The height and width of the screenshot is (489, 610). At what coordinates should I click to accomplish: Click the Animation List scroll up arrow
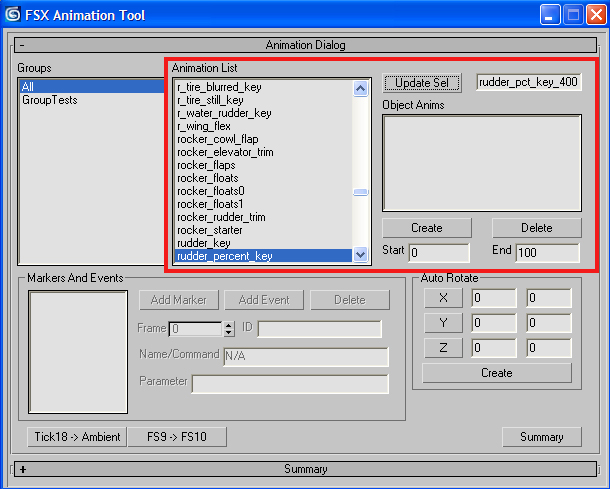(360, 88)
